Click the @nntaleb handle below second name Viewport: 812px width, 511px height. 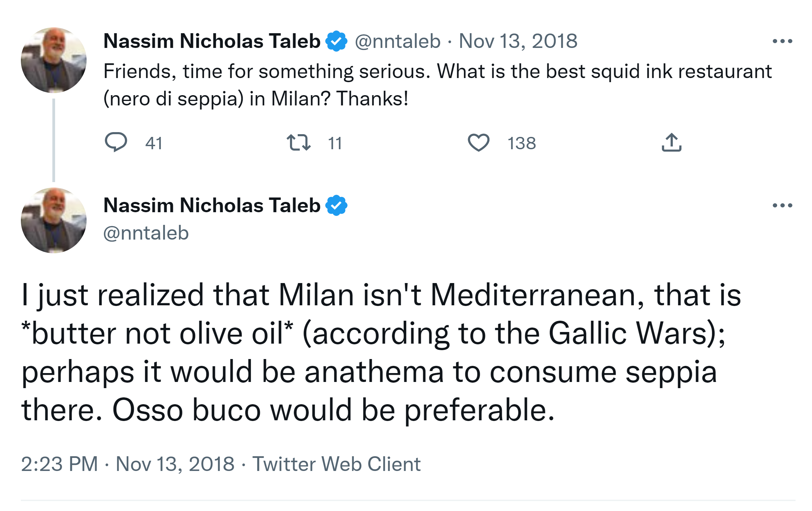[146, 233]
